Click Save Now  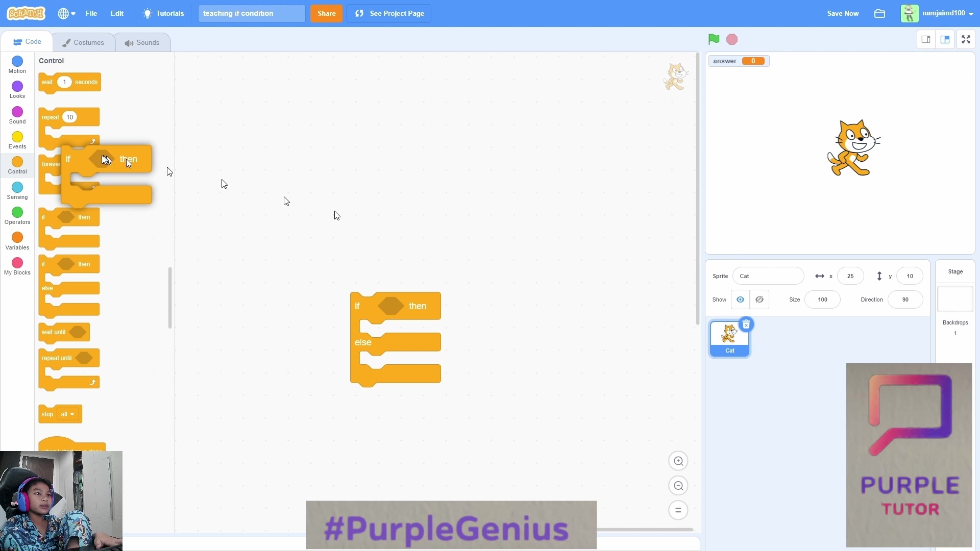point(843,13)
